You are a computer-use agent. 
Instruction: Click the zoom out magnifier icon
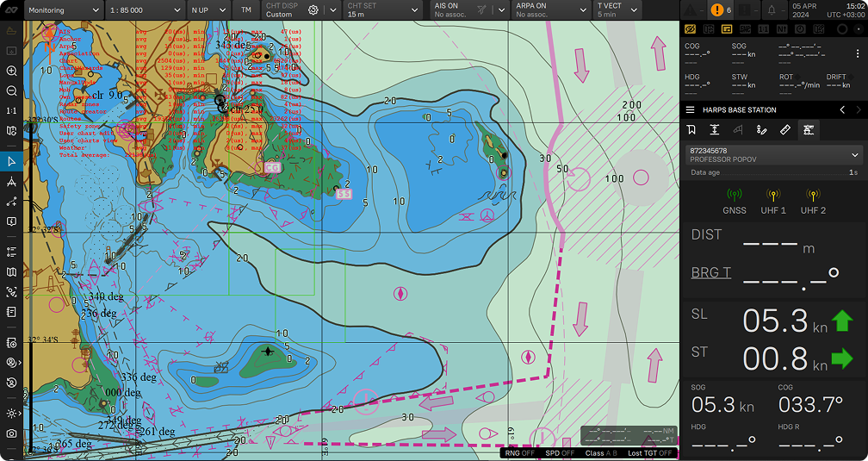(11, 91)
